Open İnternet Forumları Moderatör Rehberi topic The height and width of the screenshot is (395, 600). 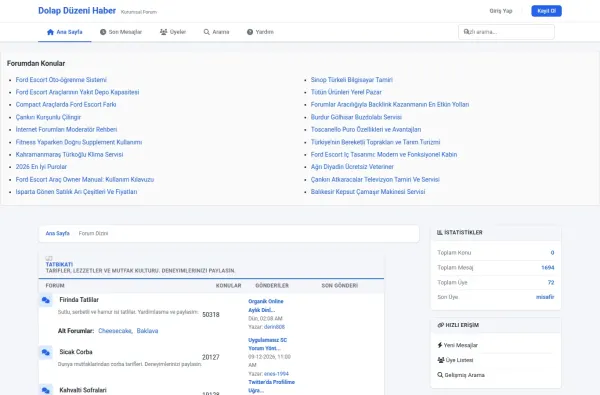[66, 129]
